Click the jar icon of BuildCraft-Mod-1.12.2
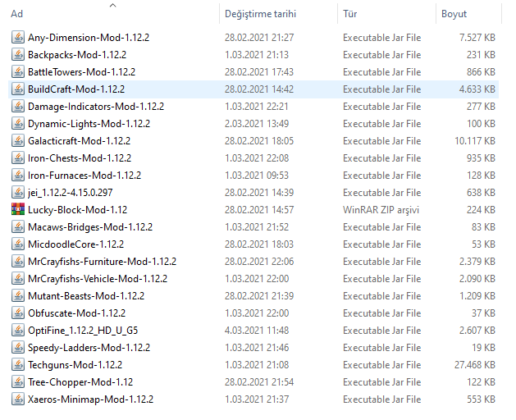The height and width of the screenshot is (420, 516). 18,89
